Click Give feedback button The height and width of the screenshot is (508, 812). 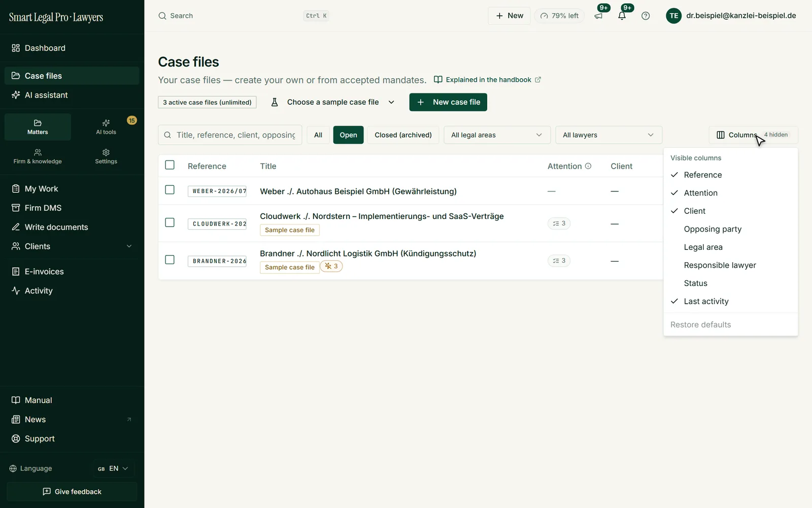(72, 492)
